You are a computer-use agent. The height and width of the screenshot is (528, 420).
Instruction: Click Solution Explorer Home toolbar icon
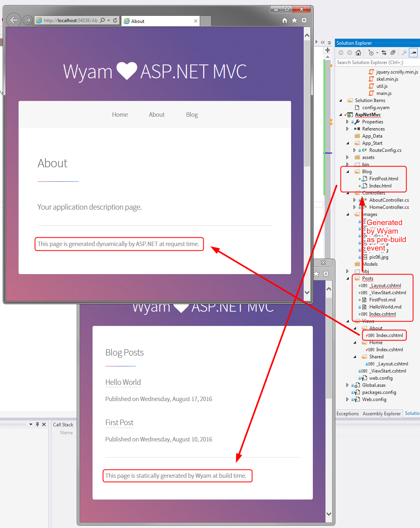[x=358, y=53]
